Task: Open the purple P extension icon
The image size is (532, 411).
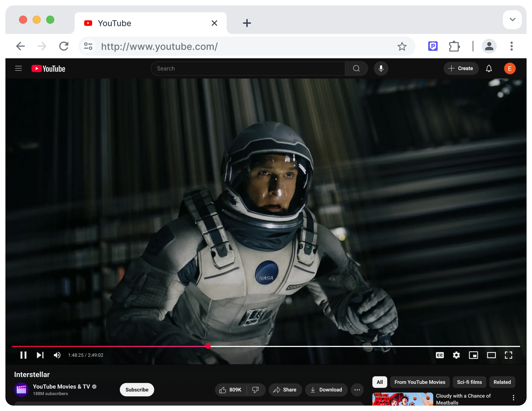Action: coord(433,46)
